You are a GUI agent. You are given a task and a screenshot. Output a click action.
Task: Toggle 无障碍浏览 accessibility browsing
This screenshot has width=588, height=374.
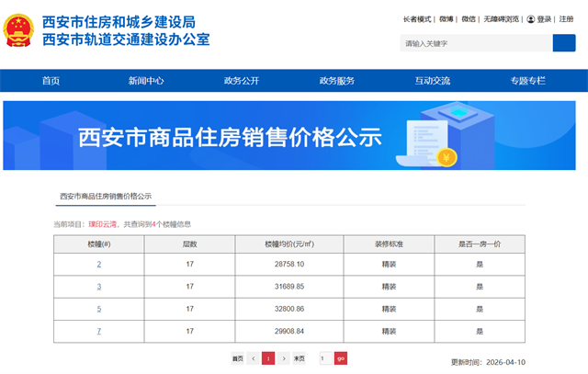click(x=502, y=19)
